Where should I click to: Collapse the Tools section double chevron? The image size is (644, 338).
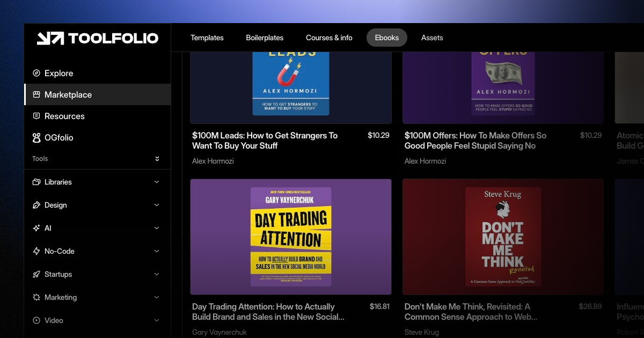coord(157,159)
